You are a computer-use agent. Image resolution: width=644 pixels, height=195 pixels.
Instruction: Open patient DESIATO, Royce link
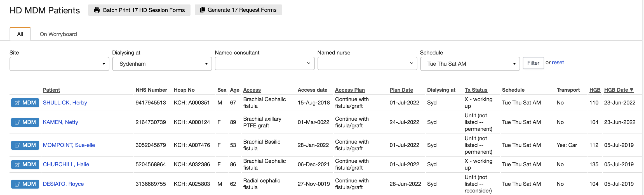(63, 184)
